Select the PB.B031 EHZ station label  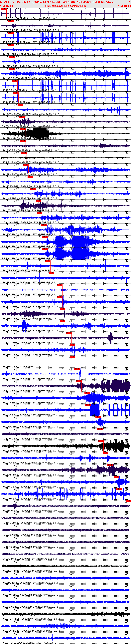[30, 295]
